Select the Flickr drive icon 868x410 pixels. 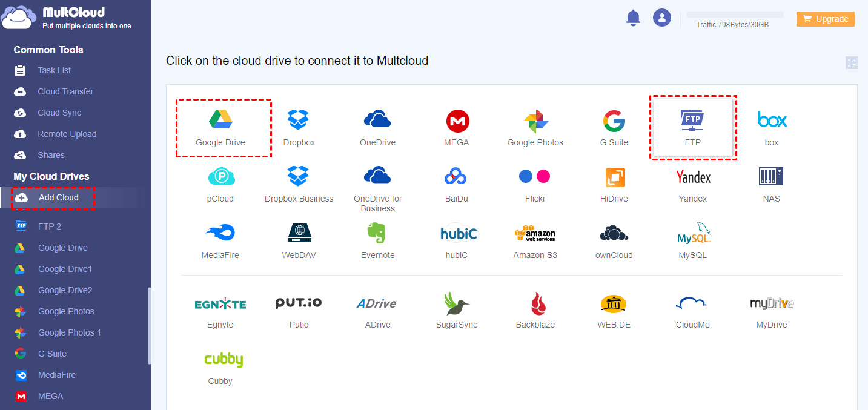[535, 176]
